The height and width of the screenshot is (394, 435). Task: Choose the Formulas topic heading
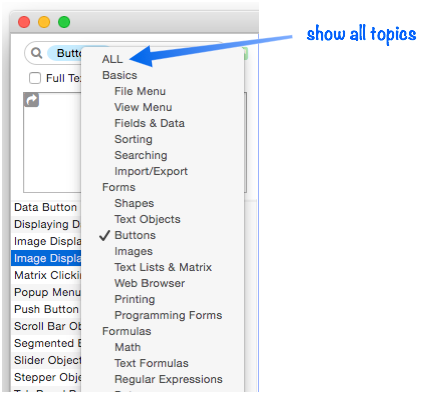click(127, 331)
